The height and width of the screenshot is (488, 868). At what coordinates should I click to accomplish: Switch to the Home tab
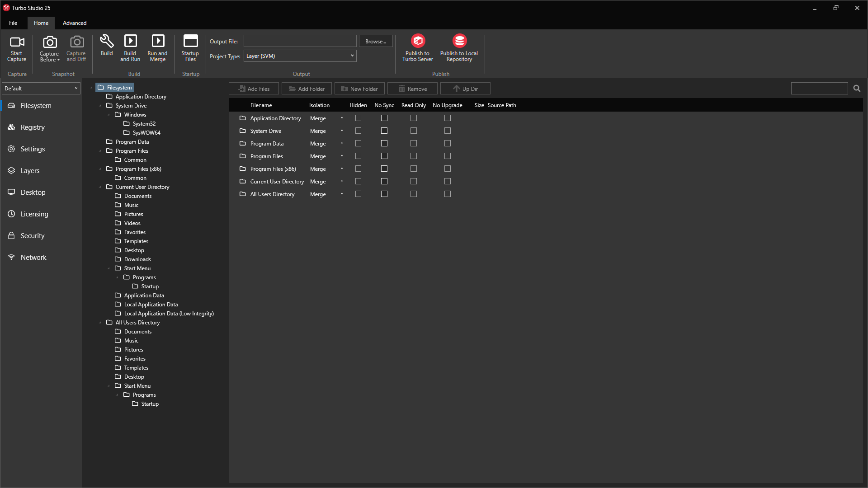[x=41, y=23]
